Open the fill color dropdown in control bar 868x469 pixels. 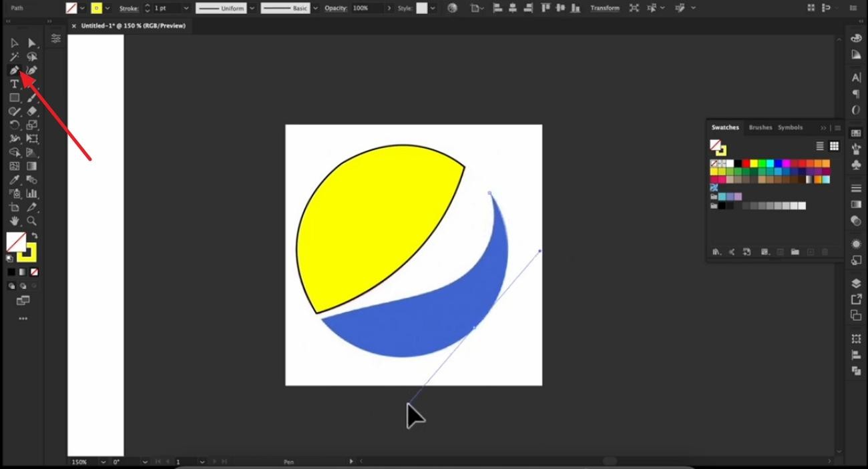tap(82, 8)
